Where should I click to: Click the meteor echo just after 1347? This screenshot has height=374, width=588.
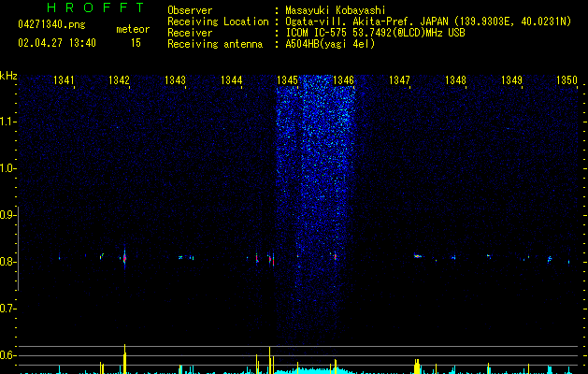tap(417, 256)
